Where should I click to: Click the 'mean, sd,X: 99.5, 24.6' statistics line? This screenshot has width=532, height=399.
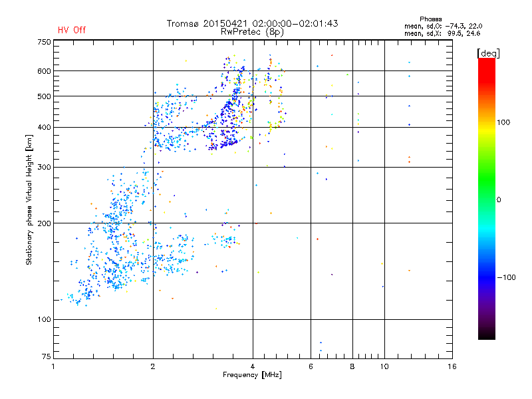coord(442,33)
